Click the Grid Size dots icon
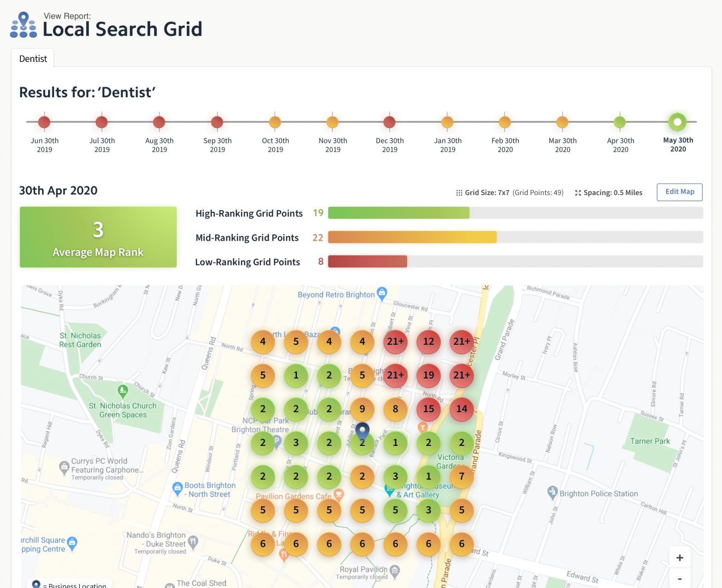Image resolution: width=722 pixels, height=588 pixels. pos(459,192)
